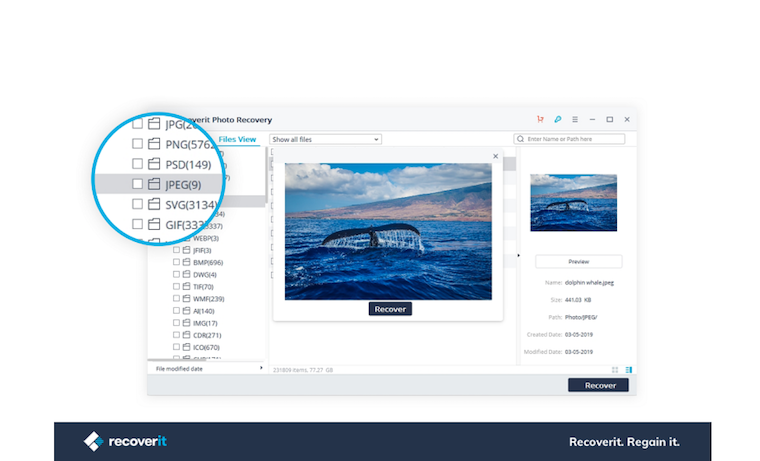This screenshot has height=461, width=760.
Task: Check the WMF(239) checkbox
Action: pos(176,299)
